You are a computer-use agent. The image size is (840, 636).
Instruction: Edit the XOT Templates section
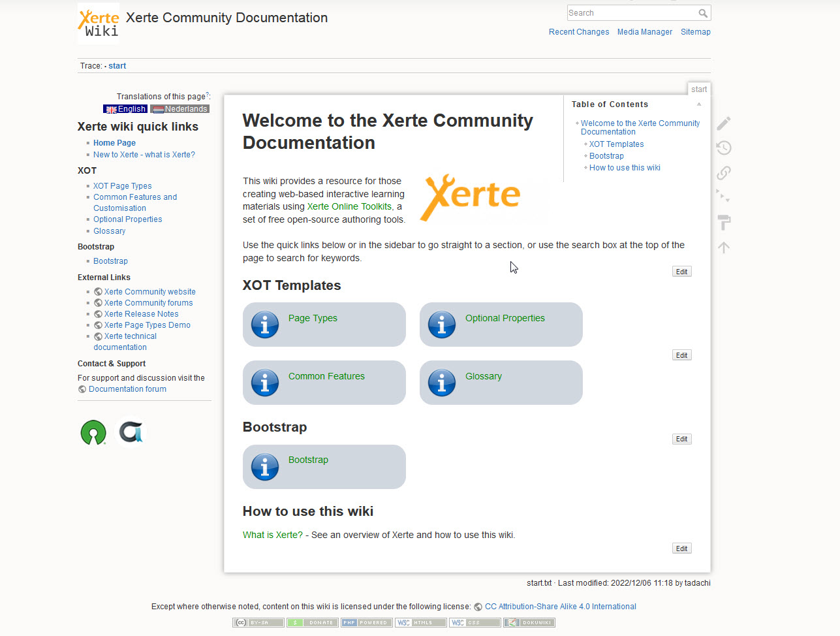681,355
